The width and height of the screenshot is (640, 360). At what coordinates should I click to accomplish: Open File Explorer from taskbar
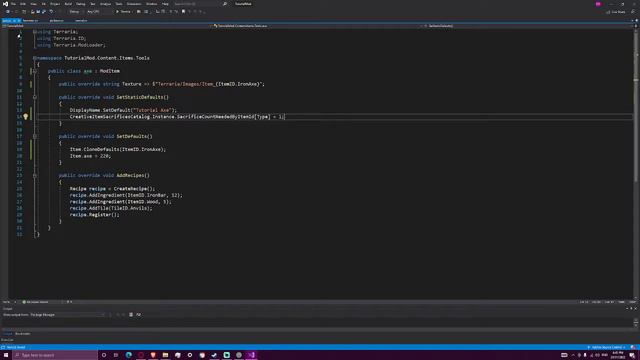point(165,355)
